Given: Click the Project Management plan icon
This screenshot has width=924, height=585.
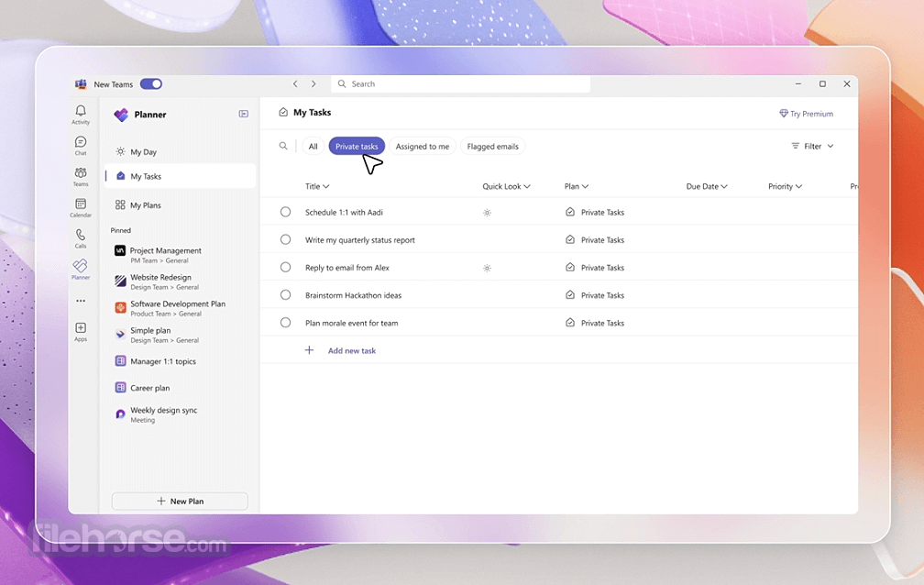Looking at the screenshot, I should click(120, 250).
